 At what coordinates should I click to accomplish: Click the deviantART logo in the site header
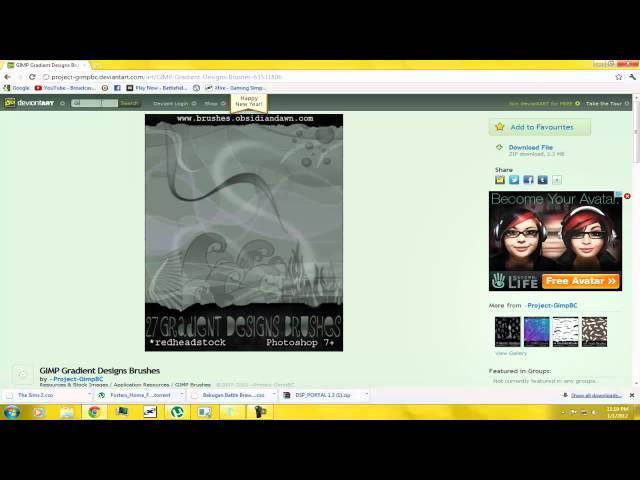(x=32, y=103)
